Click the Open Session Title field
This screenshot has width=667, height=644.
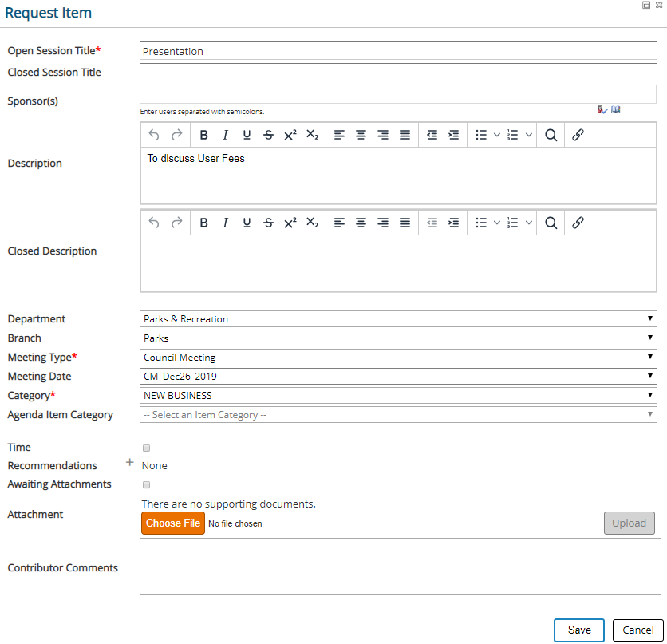pyautogui.click(x=398, y=51)
